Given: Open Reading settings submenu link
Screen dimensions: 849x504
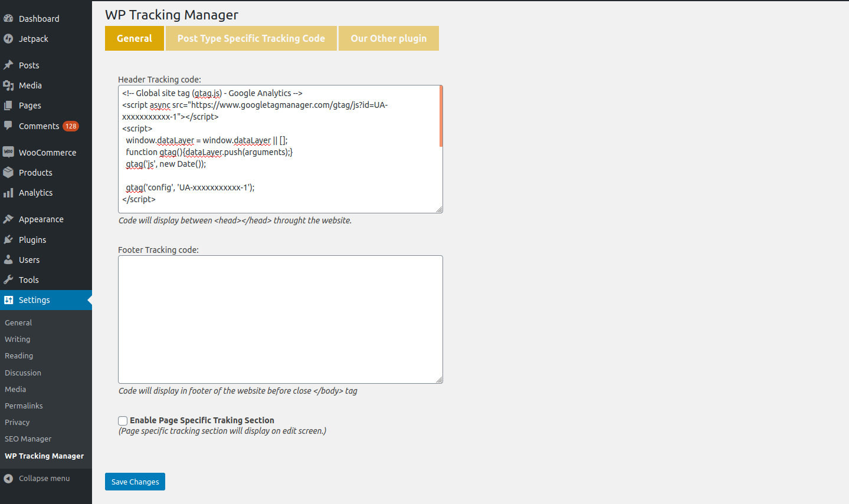Looking at the screenshot, I should 19,356.
